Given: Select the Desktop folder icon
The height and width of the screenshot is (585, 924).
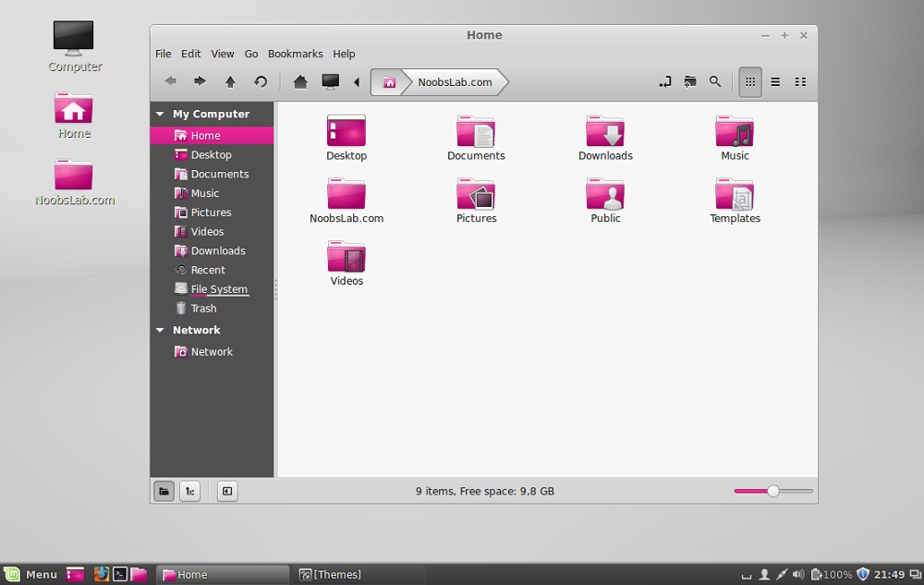Looking at the screenshot, I should [346, 131].
